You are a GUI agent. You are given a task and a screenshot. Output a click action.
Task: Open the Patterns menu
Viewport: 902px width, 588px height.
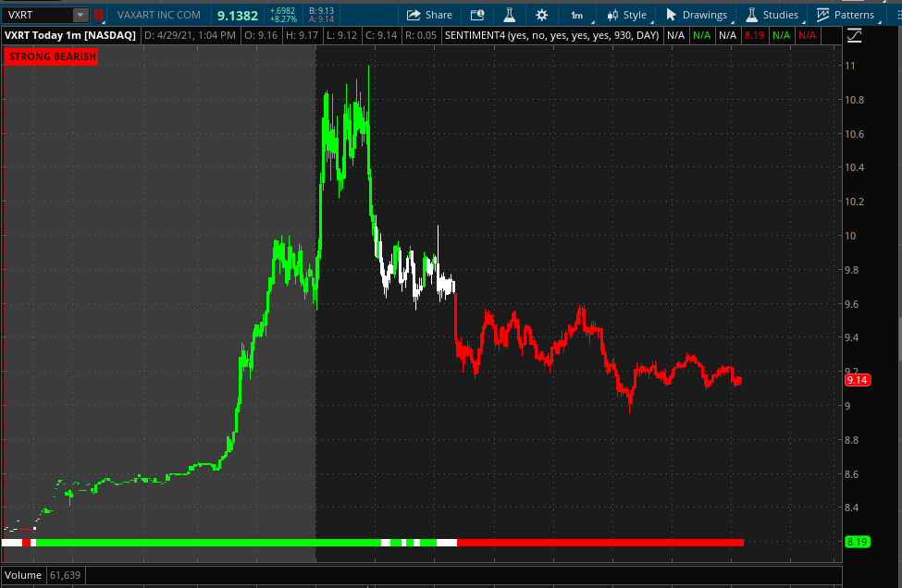(845, 15)
